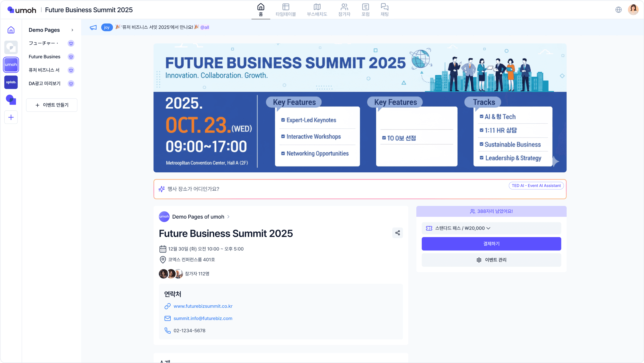The width and height of the screenshot is (644, 363).
Task: Click the share icon beside event title
Action: click(397, 233)
